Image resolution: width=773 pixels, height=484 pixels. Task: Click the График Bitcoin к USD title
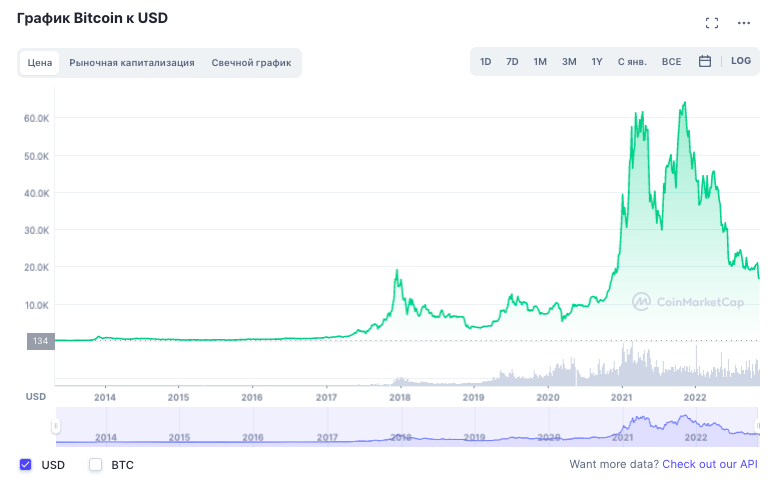tap(92, 18)
